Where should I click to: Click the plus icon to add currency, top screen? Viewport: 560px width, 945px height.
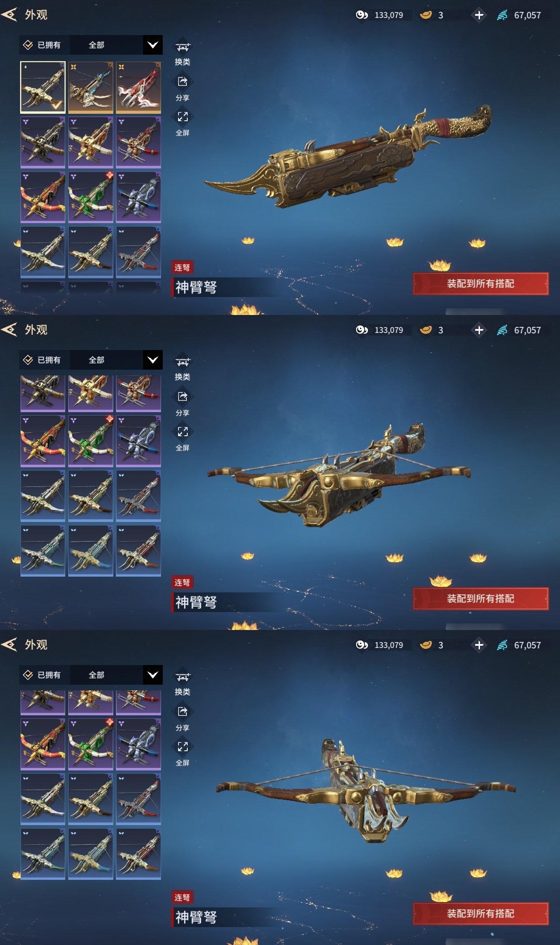[479, 15]
